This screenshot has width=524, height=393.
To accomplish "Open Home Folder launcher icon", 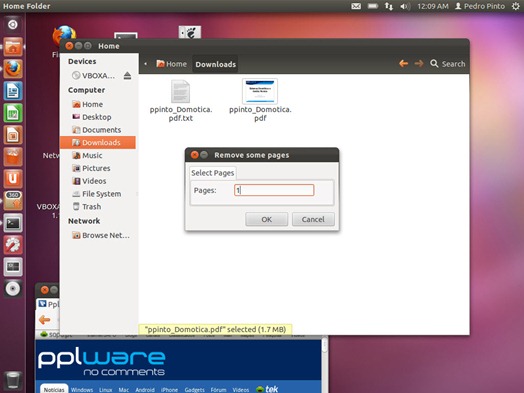I will click(x=13, y=47).
